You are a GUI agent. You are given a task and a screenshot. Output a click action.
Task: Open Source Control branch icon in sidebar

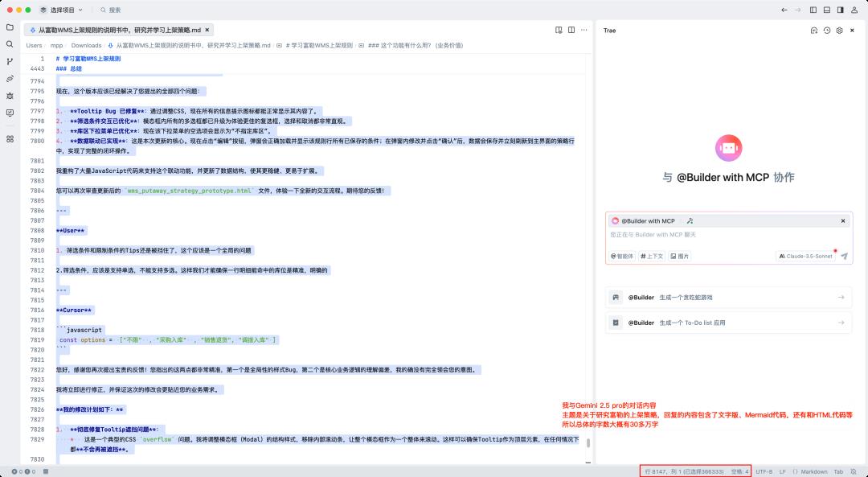10,61
